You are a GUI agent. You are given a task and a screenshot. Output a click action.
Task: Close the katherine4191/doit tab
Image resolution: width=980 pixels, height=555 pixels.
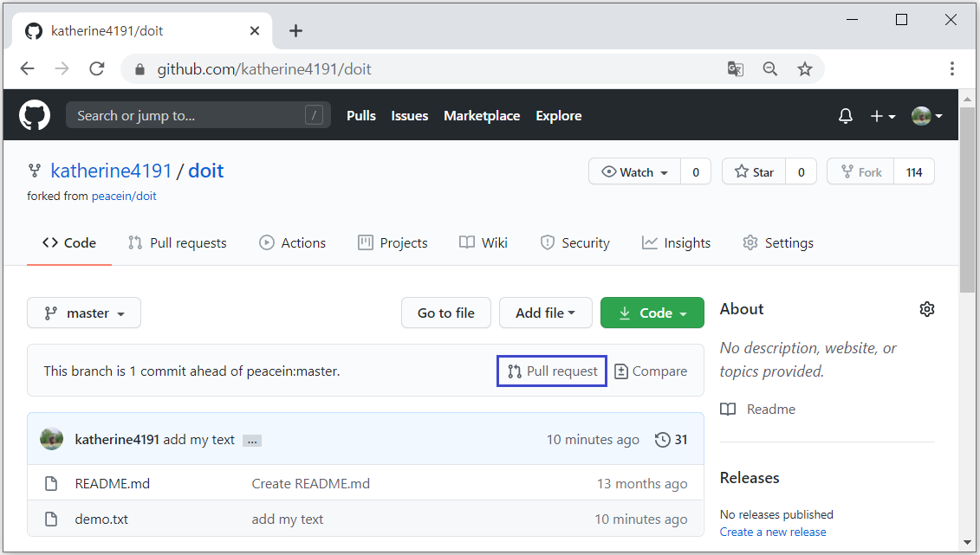pyautogui.click(x=255, y=30)
